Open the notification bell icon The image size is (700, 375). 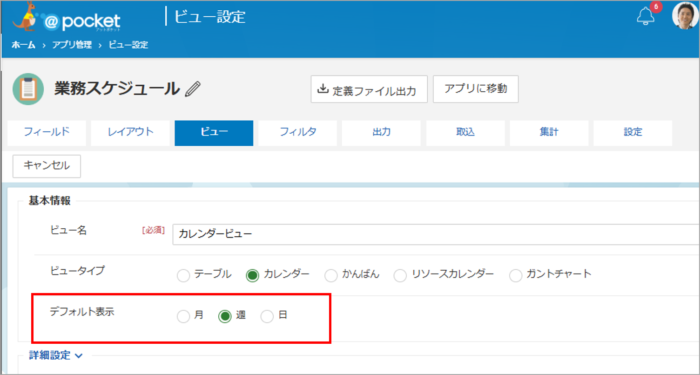click(645, 17)
